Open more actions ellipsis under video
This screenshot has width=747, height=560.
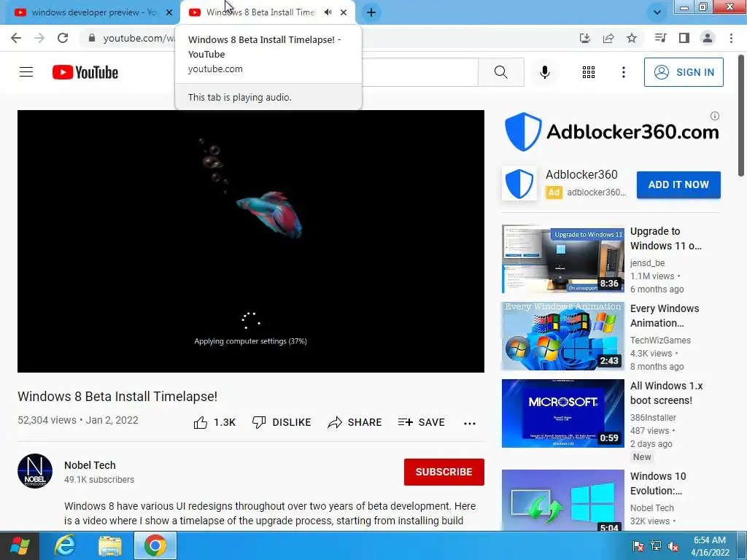pos(470,424)
